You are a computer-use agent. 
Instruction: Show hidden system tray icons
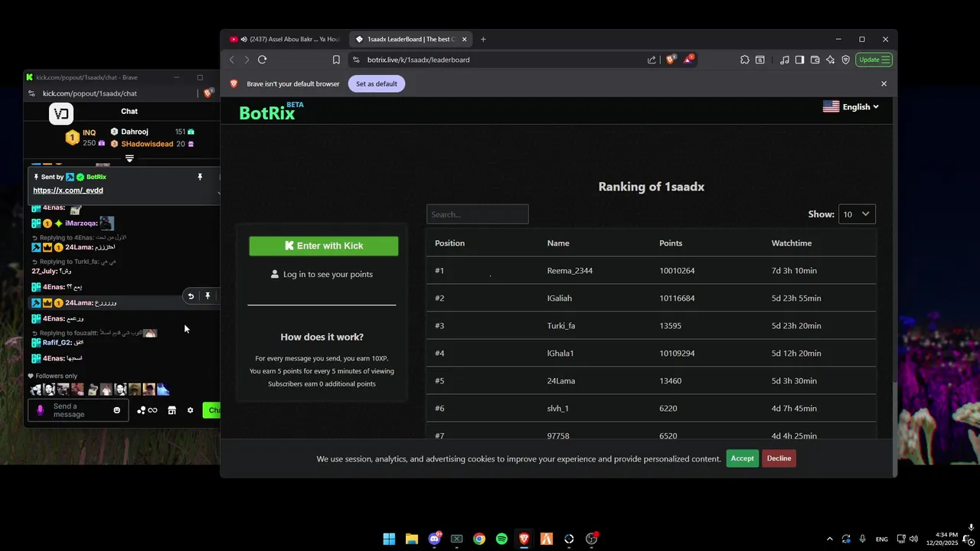coord(829,539)
